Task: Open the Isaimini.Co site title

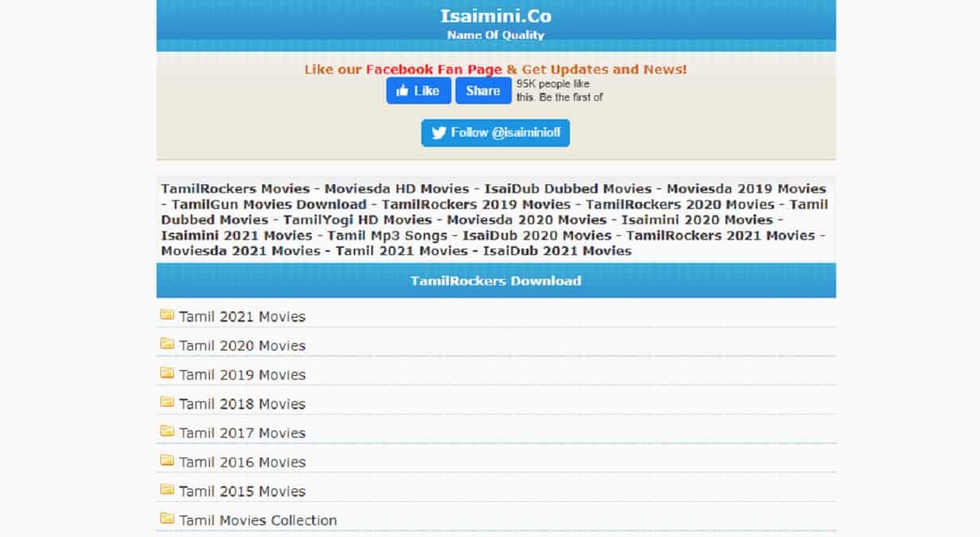Action: click(x=495, y=16)
